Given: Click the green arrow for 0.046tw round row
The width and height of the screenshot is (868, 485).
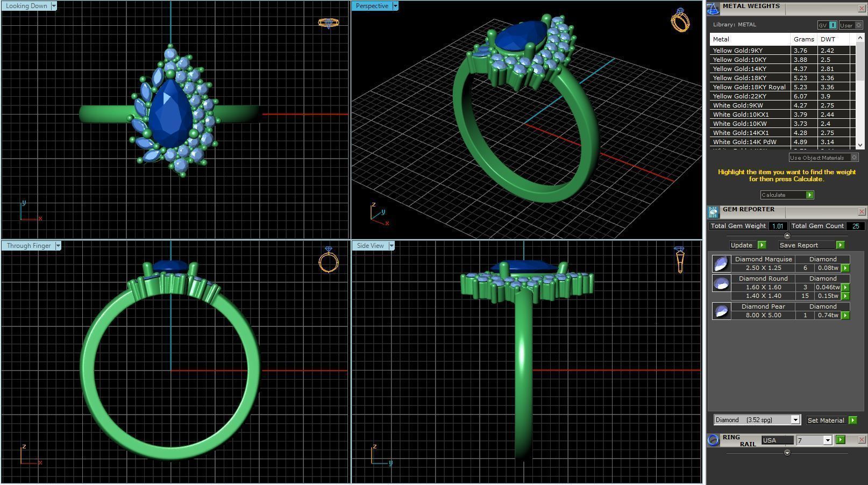Looking at the screenshot, I should tap(845, 288).
